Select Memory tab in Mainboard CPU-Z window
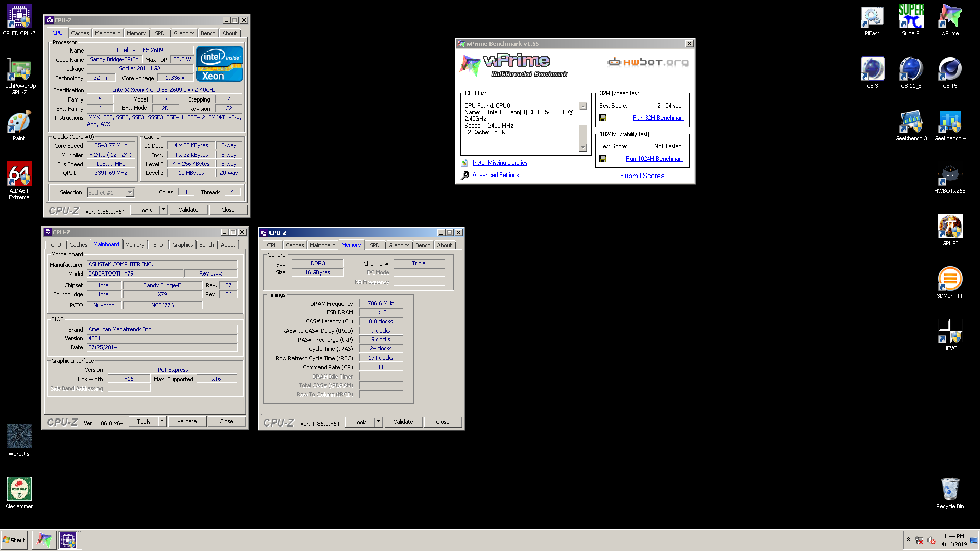The width and height of the screenshot is (980, 551). click(135, 245)
